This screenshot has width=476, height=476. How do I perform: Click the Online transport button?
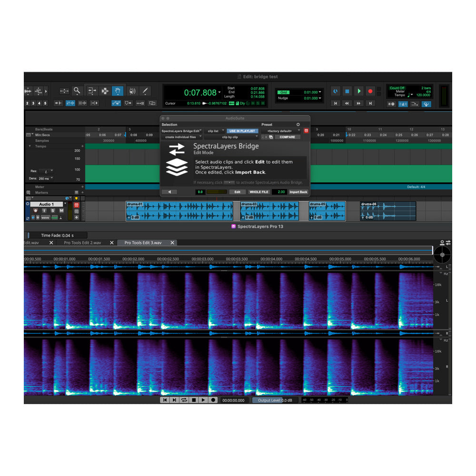pyautogui.click(x=335, y=91)
